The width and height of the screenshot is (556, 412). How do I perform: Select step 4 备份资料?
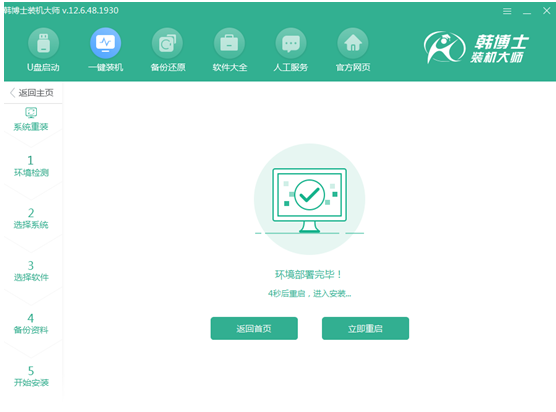point(31,323)
